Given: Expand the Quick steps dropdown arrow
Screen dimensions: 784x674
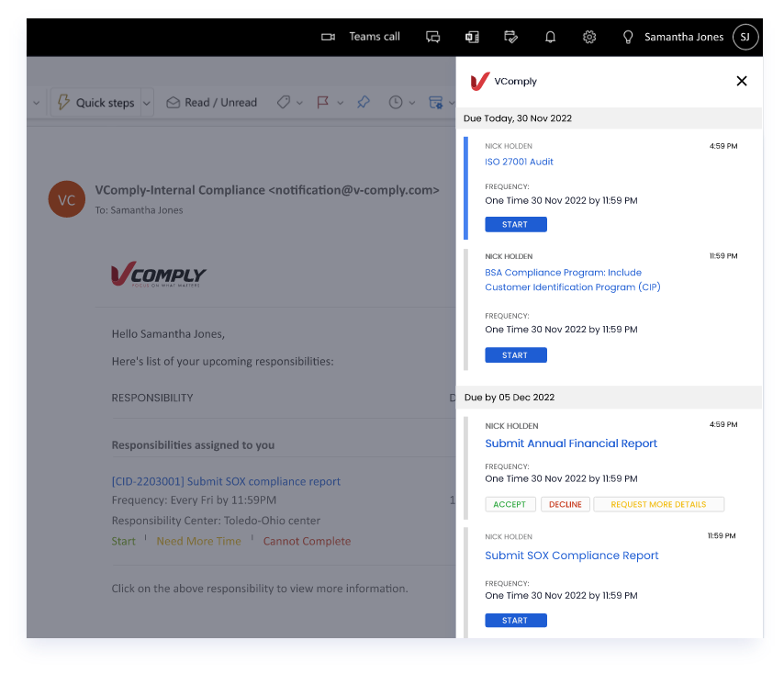Looking at the screenshot, I should click(147, 103).
